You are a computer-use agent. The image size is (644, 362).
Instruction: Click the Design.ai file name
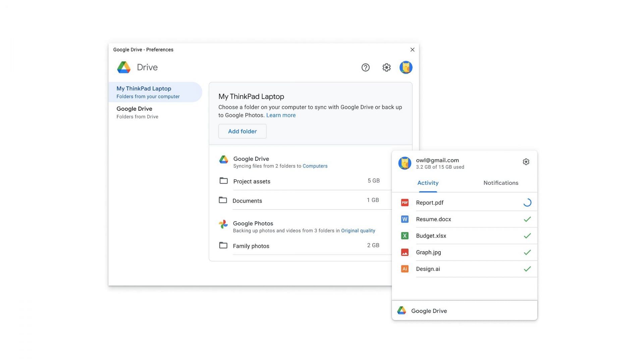[428, 269]
